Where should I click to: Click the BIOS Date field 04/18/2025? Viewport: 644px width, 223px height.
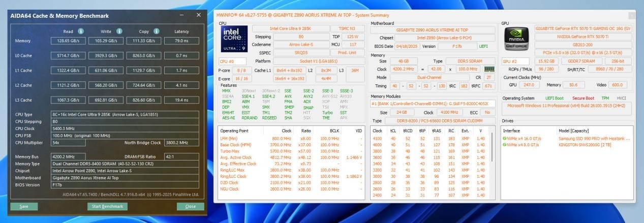click(x=408, y=46)
